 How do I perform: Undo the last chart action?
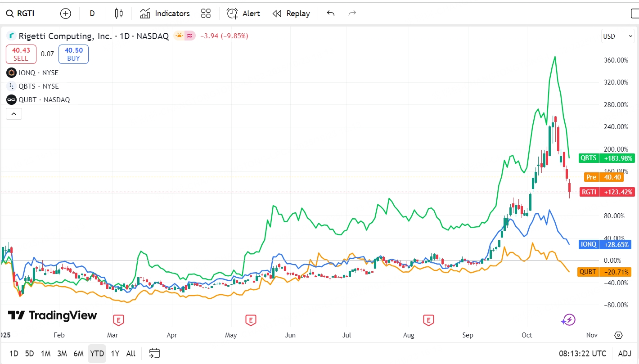pos(331,13)
